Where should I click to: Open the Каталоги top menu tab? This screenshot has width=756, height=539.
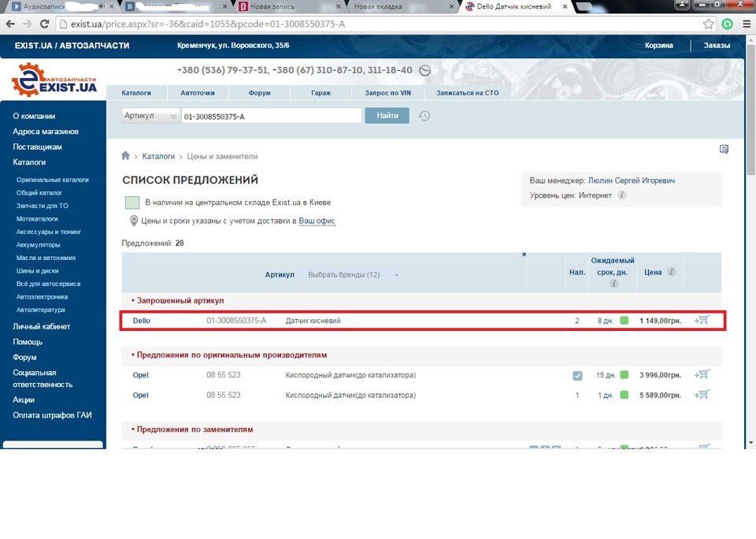click(136, 93)
